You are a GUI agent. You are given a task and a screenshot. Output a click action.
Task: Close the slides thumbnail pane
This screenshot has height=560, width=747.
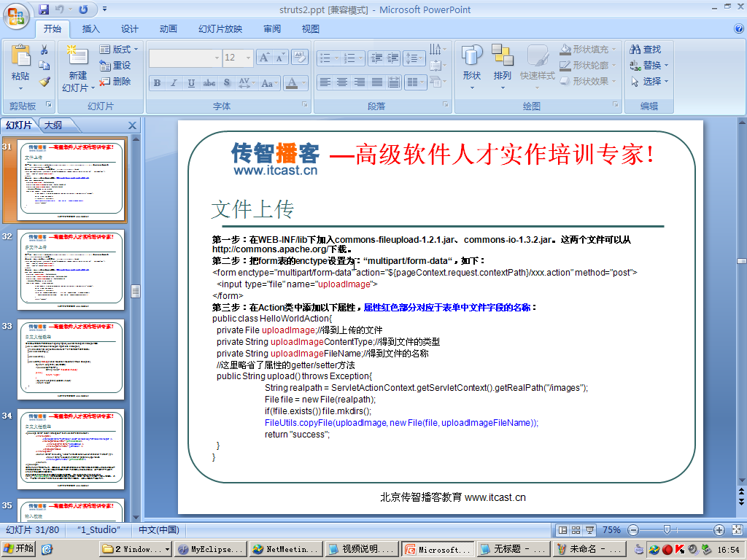tap(133, 125)
